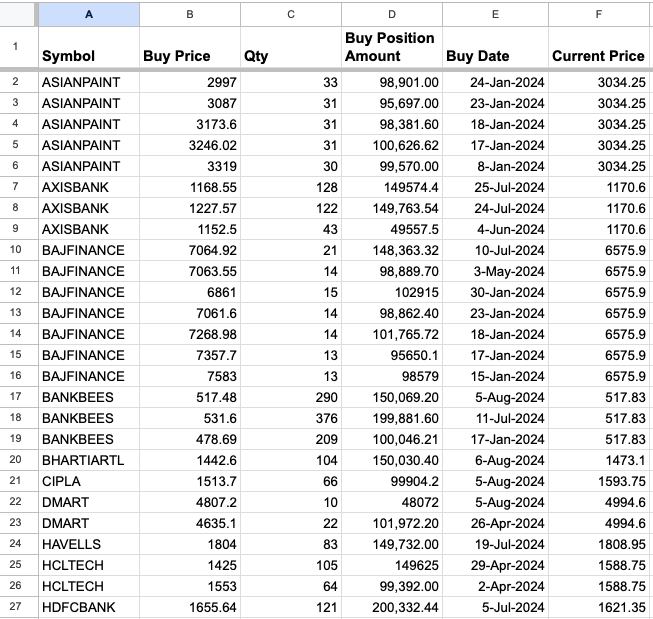Click the Buy Position Amount header cell
Viewport: 653px width, 619px height.
tap(392, 47)
